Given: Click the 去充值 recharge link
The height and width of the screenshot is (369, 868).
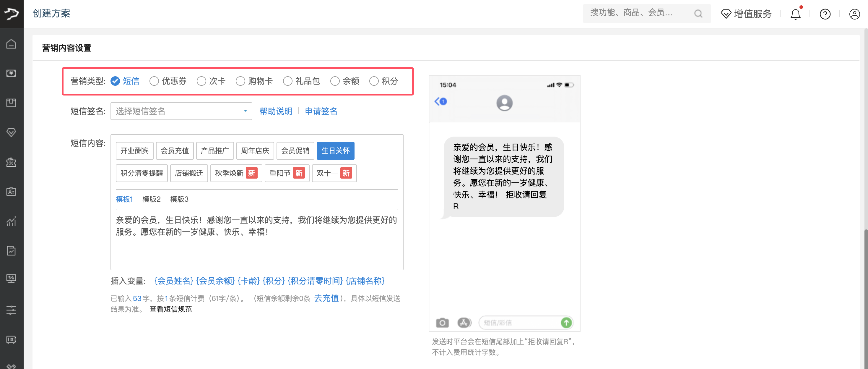Looking at the screenshot, I should (x=326, y=298).
